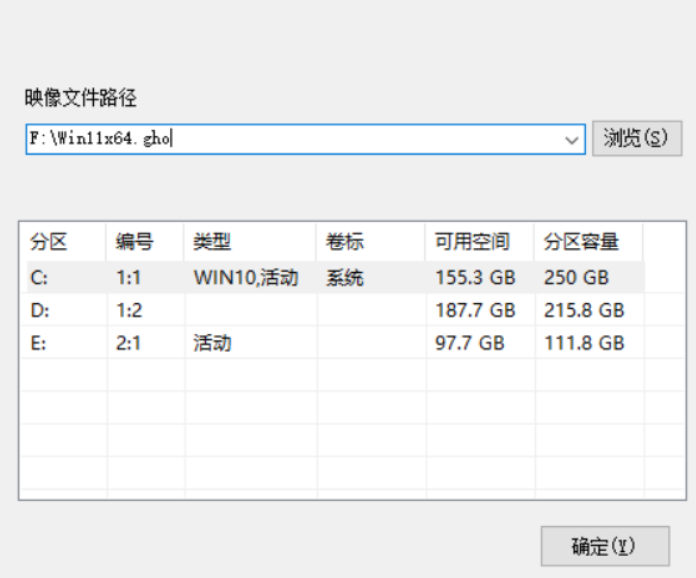Expand the image path dropdown arrow
Image resolution: width=696 pixels, height=578 pixels.
(574, 140)
